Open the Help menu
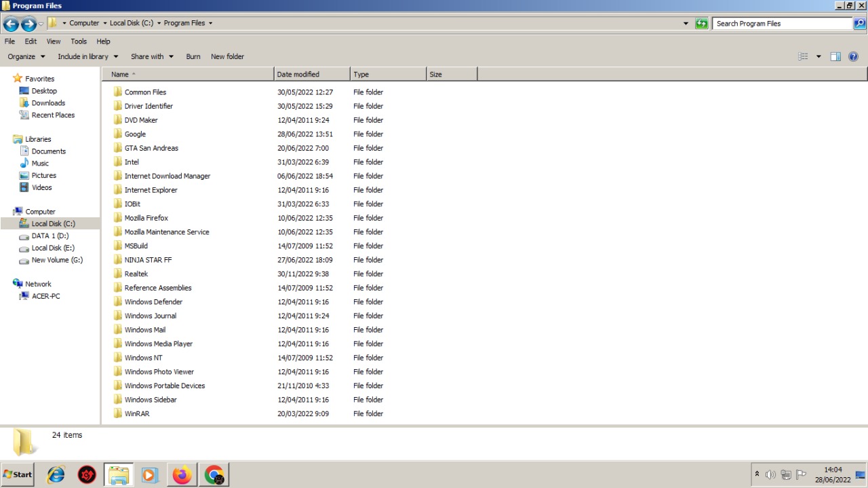Image resolution: width=868 pixels, height=488 pixels. [x=103, y=41]
